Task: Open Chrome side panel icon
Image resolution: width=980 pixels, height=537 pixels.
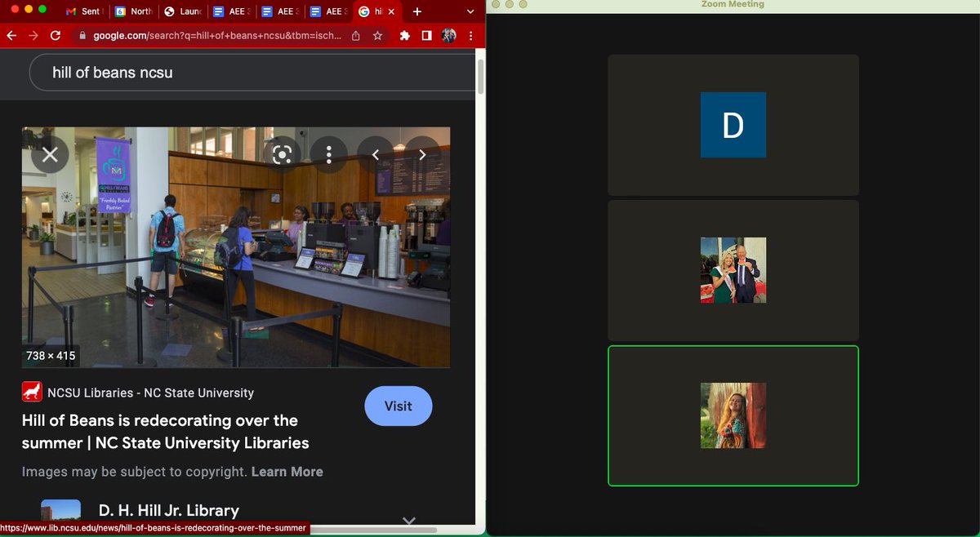Action: click(x=426, y=36)
